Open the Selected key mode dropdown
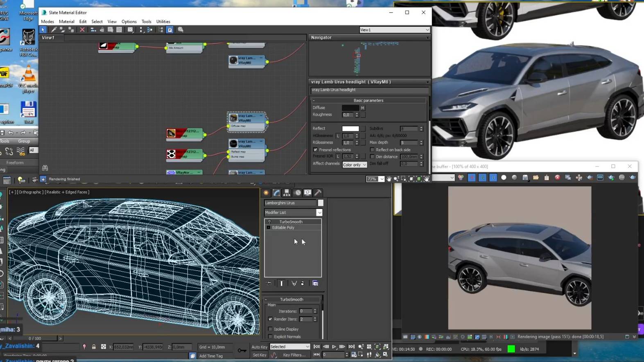 [x=290, y=347]
